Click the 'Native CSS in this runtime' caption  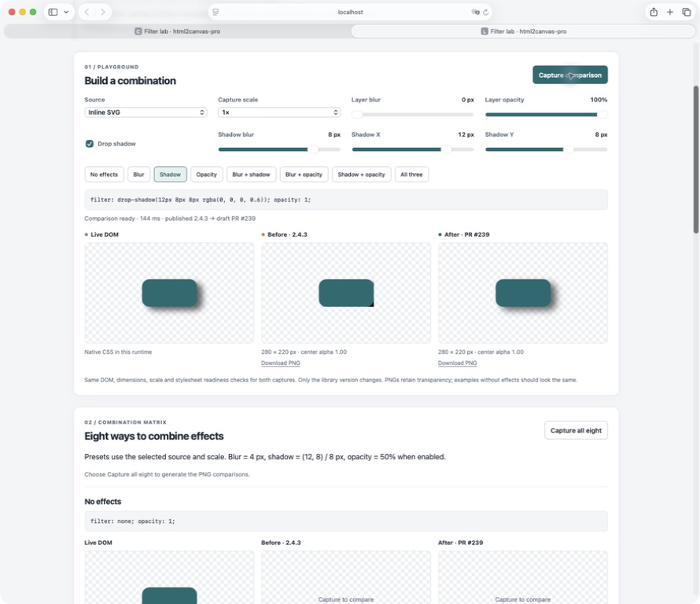[x=118, y=352]
